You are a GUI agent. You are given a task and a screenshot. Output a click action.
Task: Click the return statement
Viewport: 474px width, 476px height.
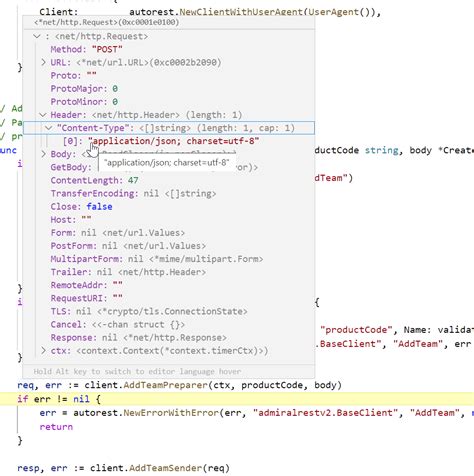pyautogui.click(x=56, y=427)
